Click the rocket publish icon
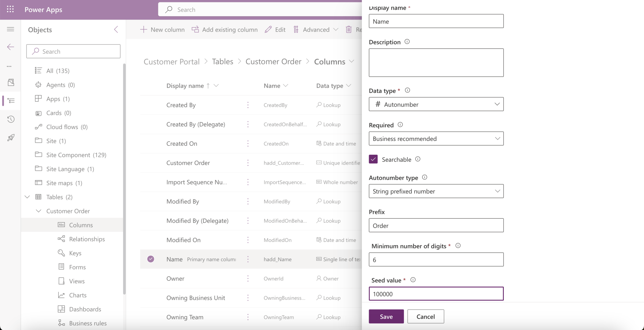644x330 pixels. (11, 138)
